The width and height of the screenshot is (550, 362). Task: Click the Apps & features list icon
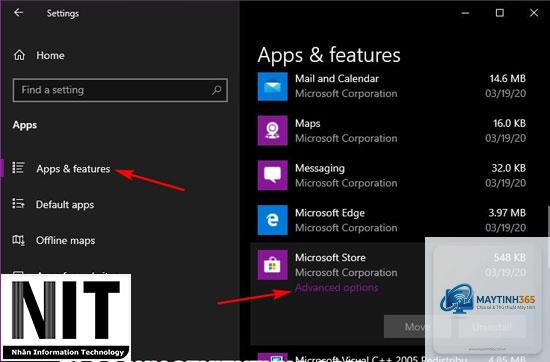click(18, 168)
